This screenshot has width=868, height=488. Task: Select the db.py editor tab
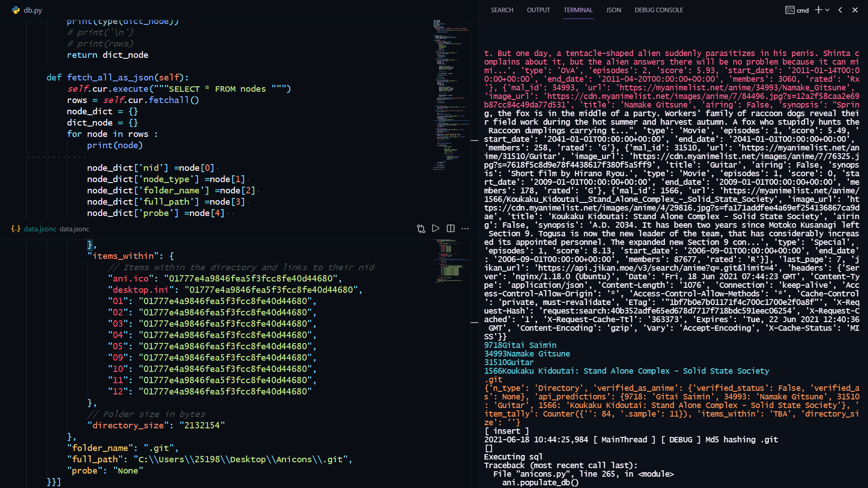point(33,10)
